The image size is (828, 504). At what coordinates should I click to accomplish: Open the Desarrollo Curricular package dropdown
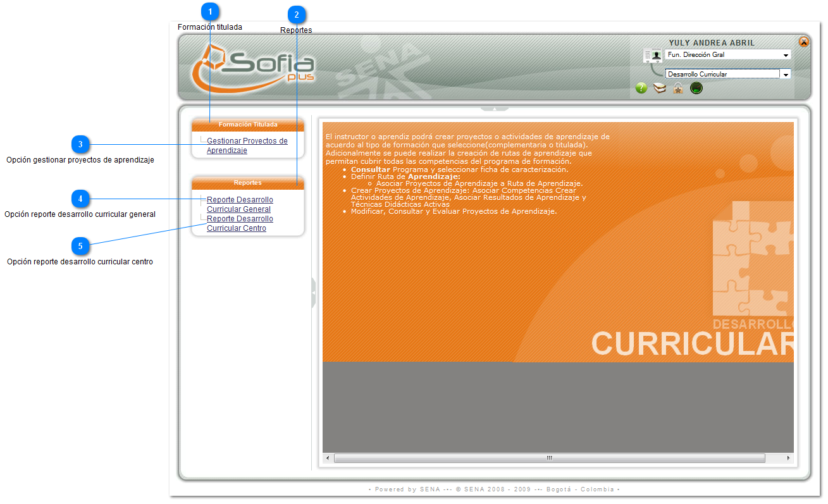pyautogui.click(x=727, y=74)
